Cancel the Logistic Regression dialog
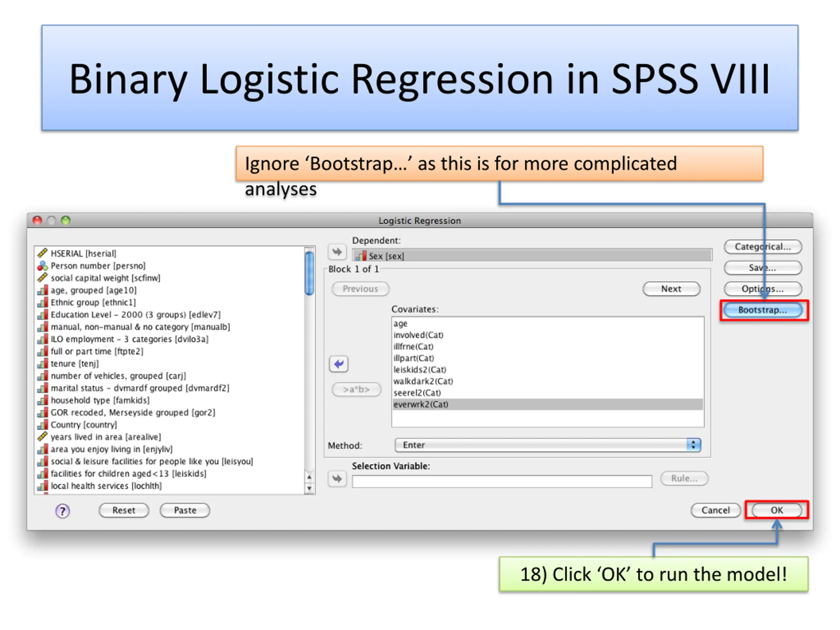 coord(715,510)
